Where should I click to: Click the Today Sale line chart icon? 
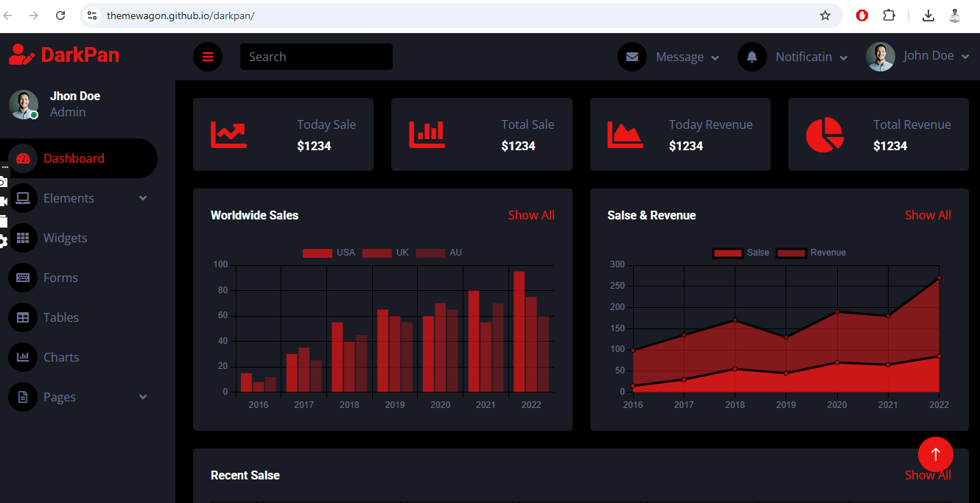point(228,134)
